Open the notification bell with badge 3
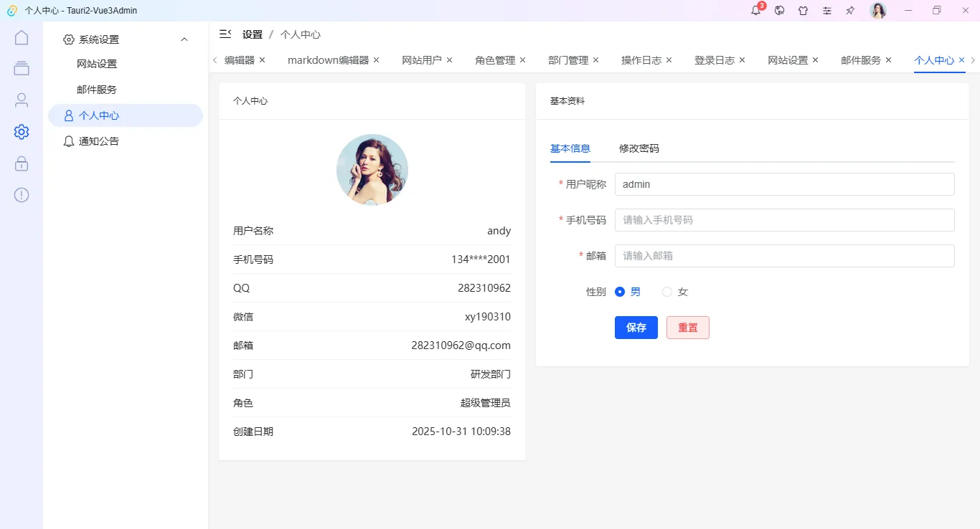This screenshot has height=529, width=980. point(755,10)
